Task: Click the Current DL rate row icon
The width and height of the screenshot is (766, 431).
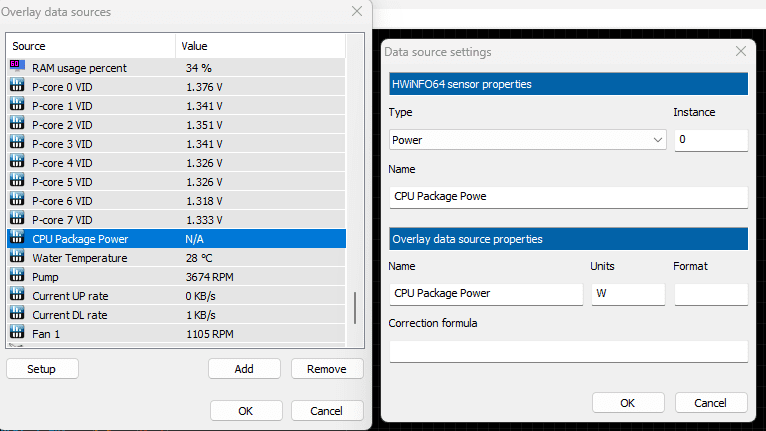Action: click(17, 315)
